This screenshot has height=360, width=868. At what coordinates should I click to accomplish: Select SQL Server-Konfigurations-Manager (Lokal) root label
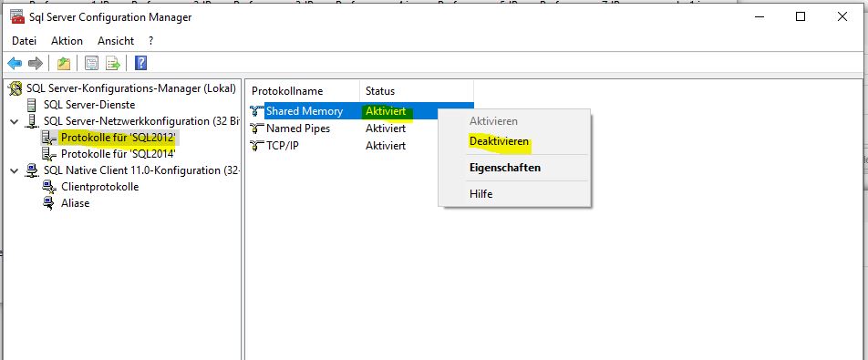click(131, 88)
